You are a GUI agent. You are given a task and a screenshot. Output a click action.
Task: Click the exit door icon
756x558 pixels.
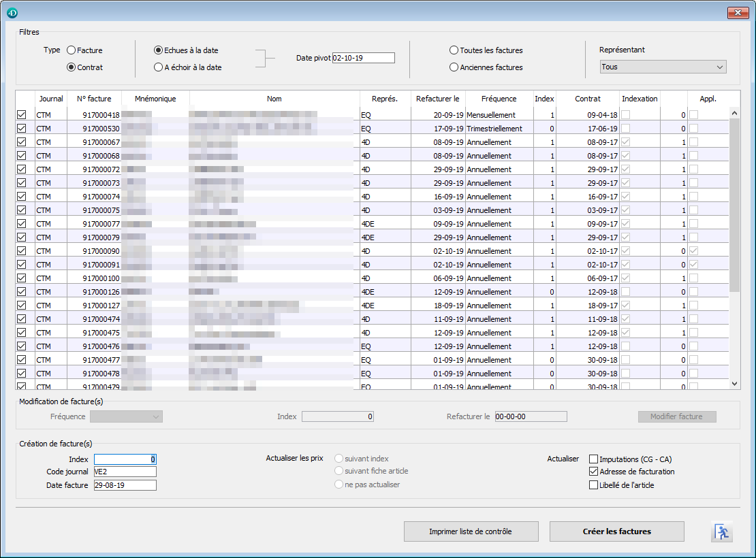[x=722, y=532]
